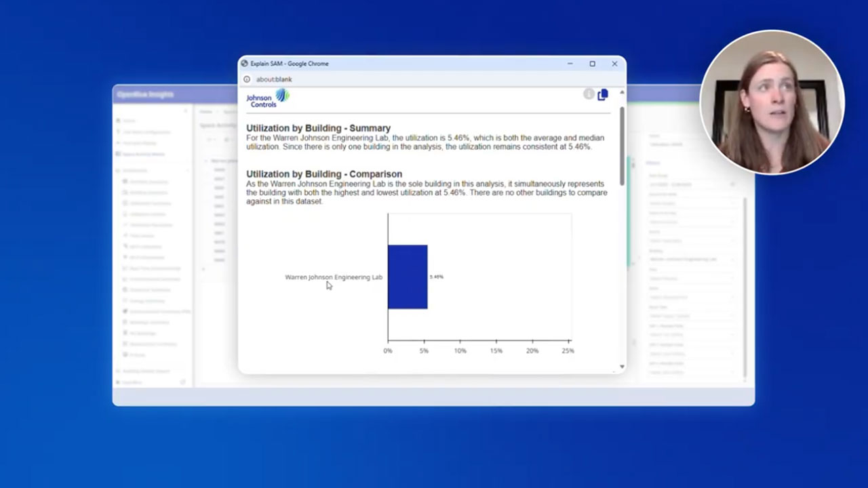Image resolution: width=868 pixels, height=488 pixels.
Task: Click the popup's vertical scrollbar thumb
Action: pyautogui.click(x=622, y=145)
